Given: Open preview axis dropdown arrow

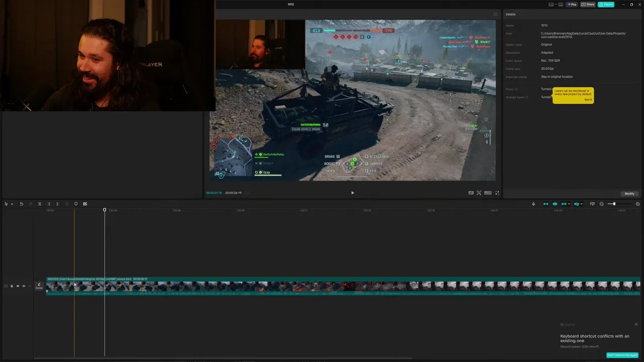Looking at the screenshot, I should pos(582,204).
